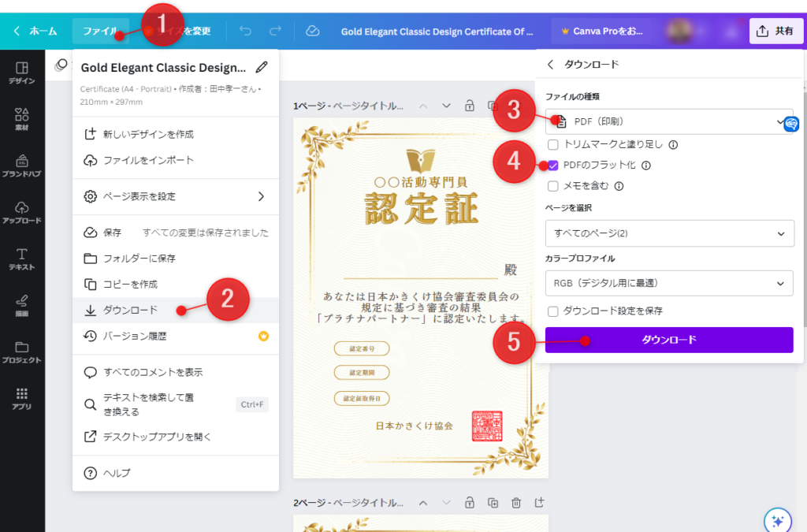Open the magic assistant sparkle button
807x532 pixels.
click(x=777, y=520)
